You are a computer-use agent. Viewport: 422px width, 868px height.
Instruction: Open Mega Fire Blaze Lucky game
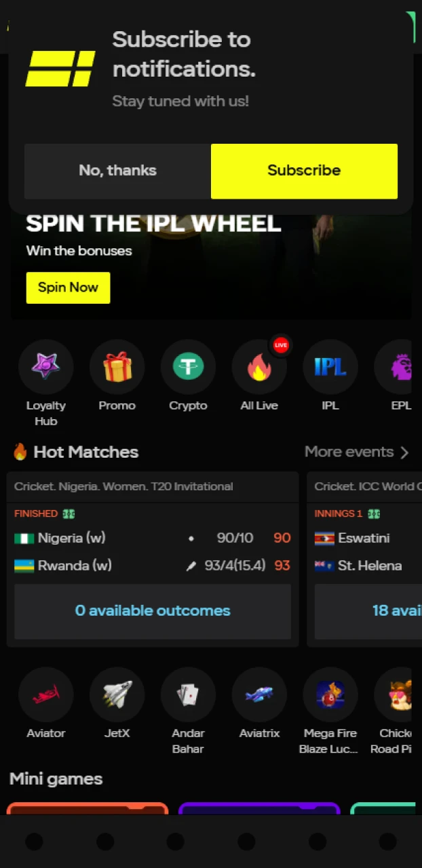tap(330, 694)
